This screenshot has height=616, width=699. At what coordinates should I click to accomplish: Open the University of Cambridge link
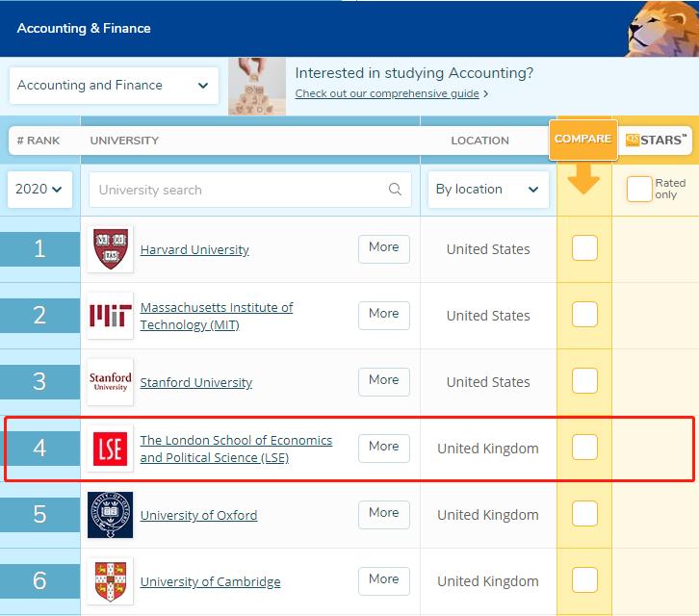210,581
